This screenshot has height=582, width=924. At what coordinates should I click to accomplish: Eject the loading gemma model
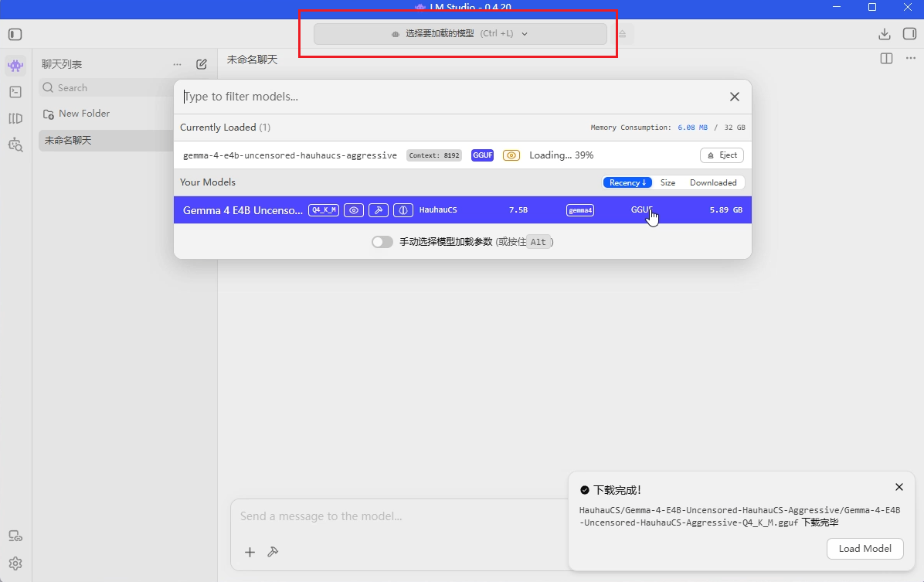[x=722, y=155]
